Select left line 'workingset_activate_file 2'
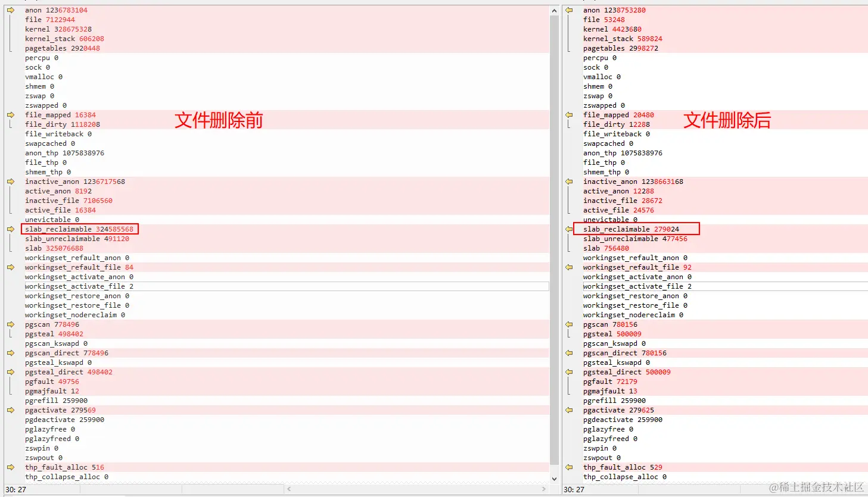868x497 pixels. (x=79, y=286)
